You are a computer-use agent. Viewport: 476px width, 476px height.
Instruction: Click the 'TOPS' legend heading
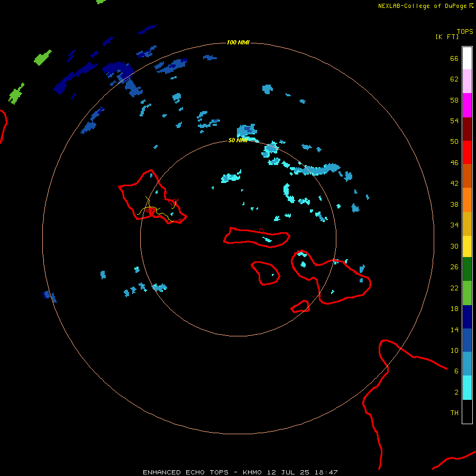coord(465,31)
